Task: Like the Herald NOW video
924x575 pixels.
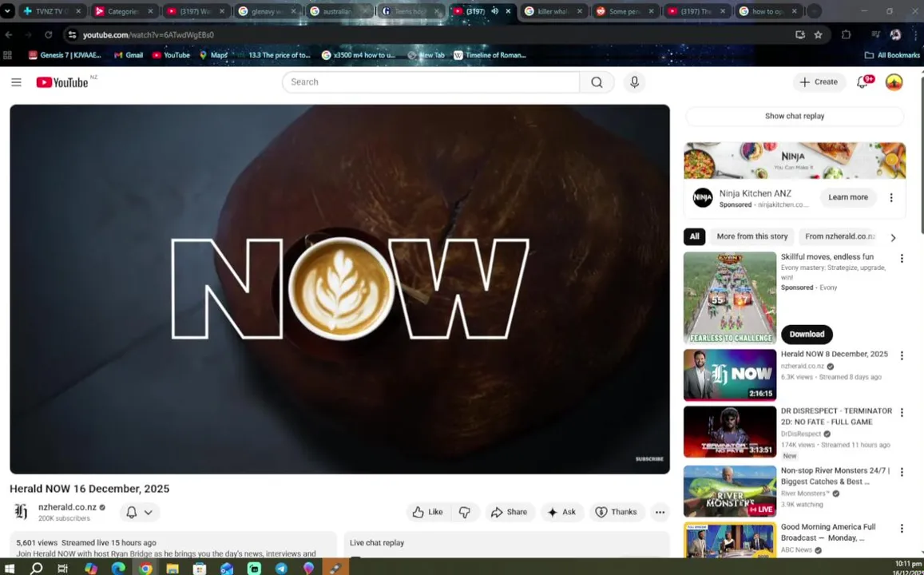Action: (428, 512)
